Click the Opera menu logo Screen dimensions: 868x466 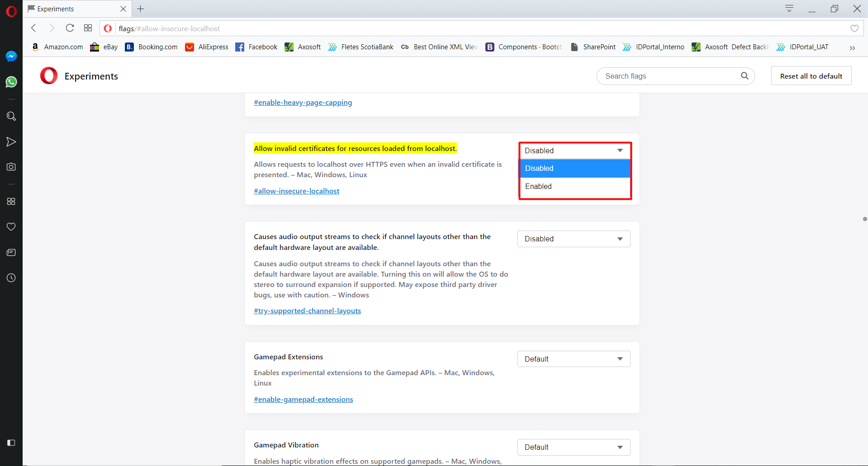[11, 11]
